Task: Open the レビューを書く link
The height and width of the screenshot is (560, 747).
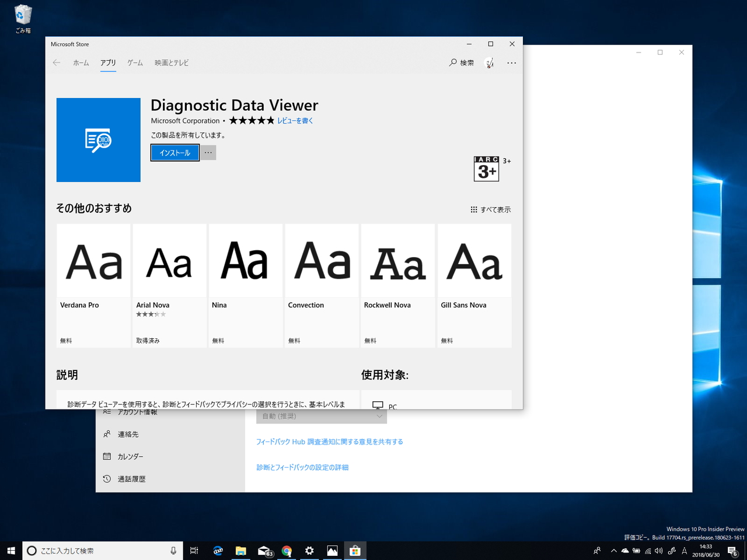Action: [x=296, y=120]
